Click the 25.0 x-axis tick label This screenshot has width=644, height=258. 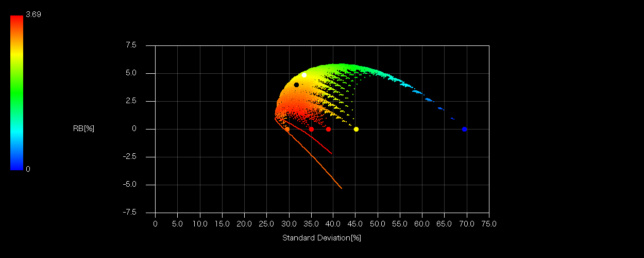coord(266,224)
